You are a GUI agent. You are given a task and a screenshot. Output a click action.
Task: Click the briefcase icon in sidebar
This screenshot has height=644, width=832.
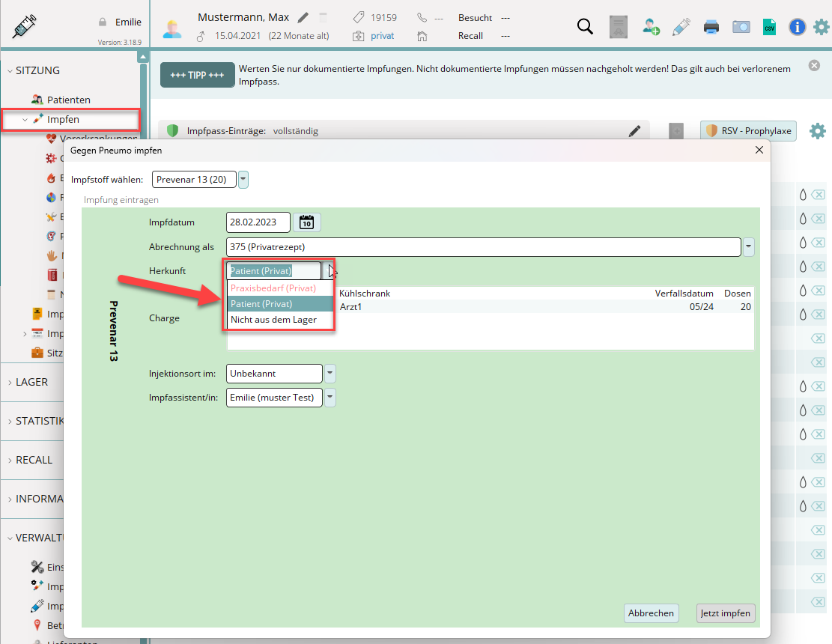click(37, 353)
